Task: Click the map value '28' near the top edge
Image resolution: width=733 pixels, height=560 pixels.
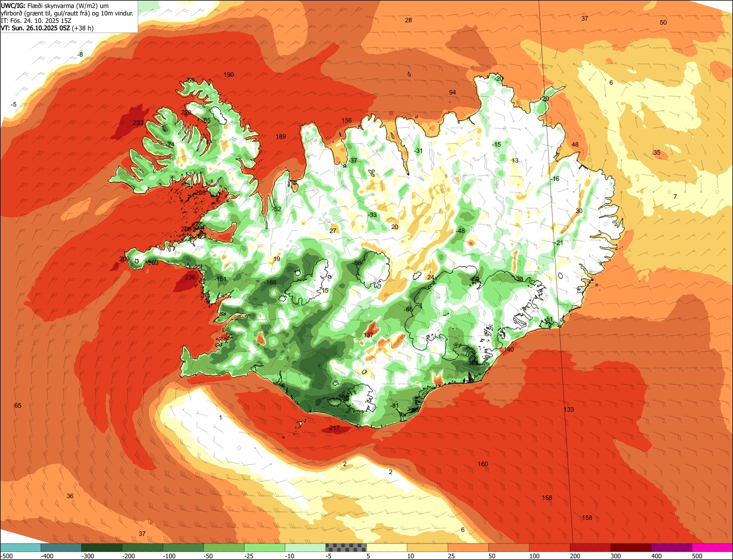Action: point(408,21)
